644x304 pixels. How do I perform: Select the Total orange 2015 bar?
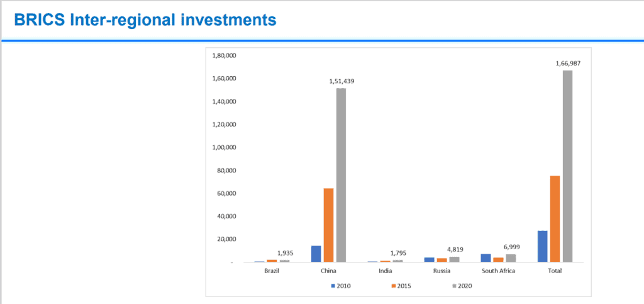click(555, 219)
